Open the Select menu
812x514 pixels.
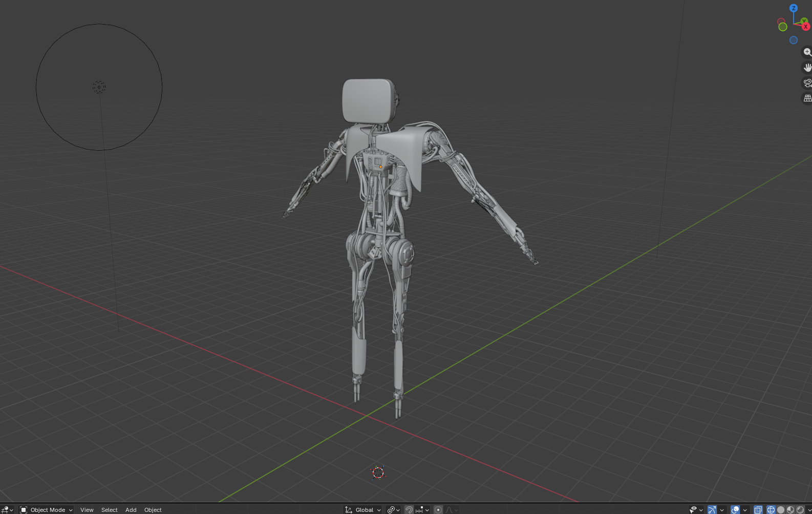109,510
